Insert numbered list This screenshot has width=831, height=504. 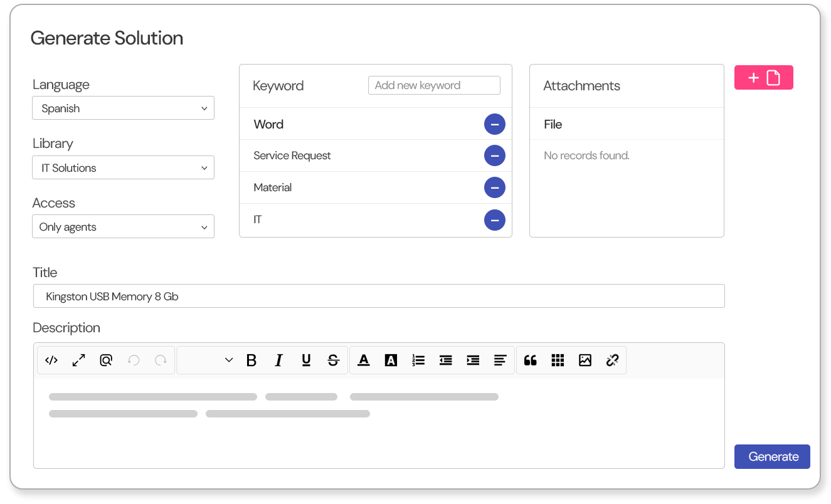coord(418,360)
